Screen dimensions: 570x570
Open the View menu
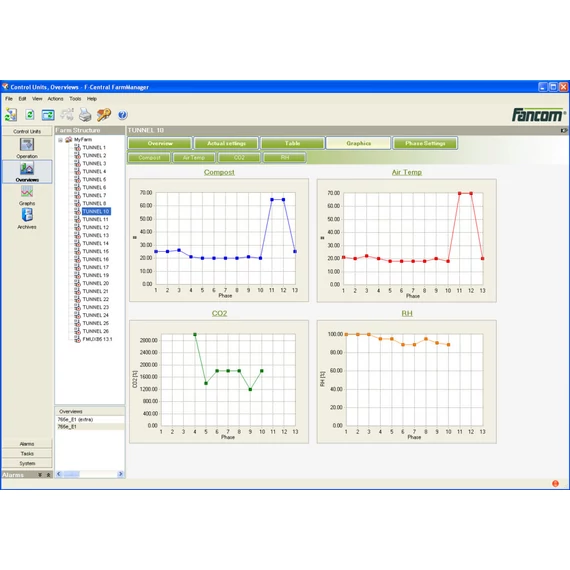[x=37, y=99]
